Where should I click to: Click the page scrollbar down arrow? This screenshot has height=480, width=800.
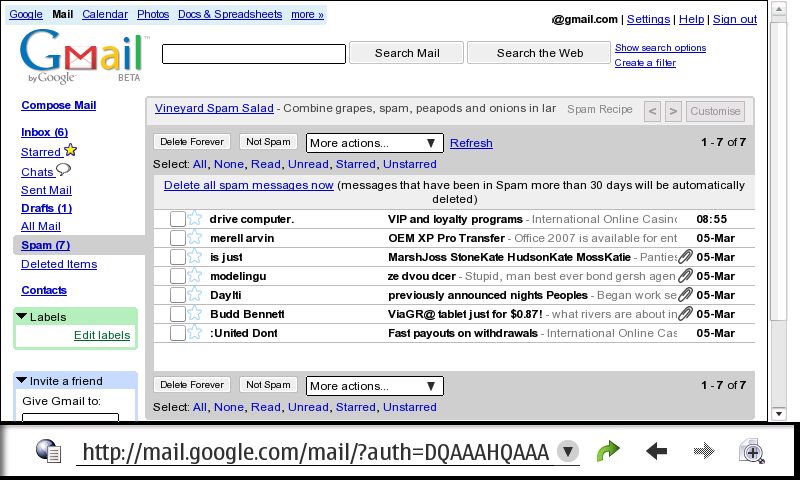coord(779,414)
